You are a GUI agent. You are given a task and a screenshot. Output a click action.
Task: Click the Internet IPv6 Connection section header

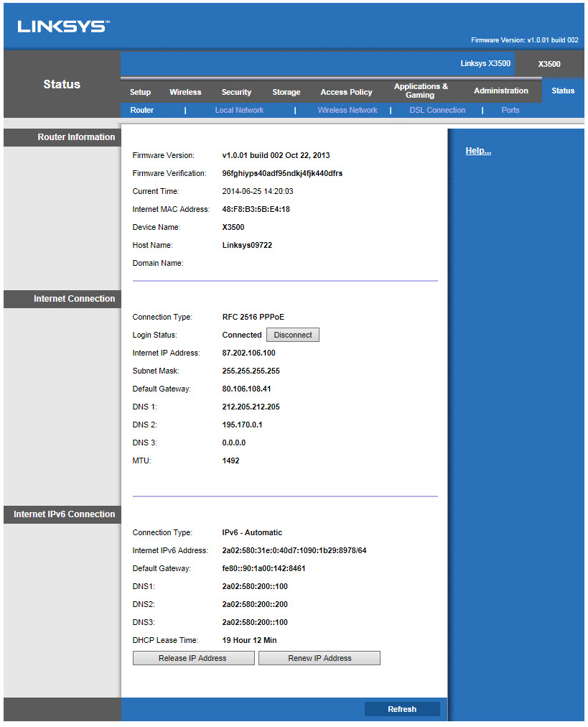pos(62,514)
